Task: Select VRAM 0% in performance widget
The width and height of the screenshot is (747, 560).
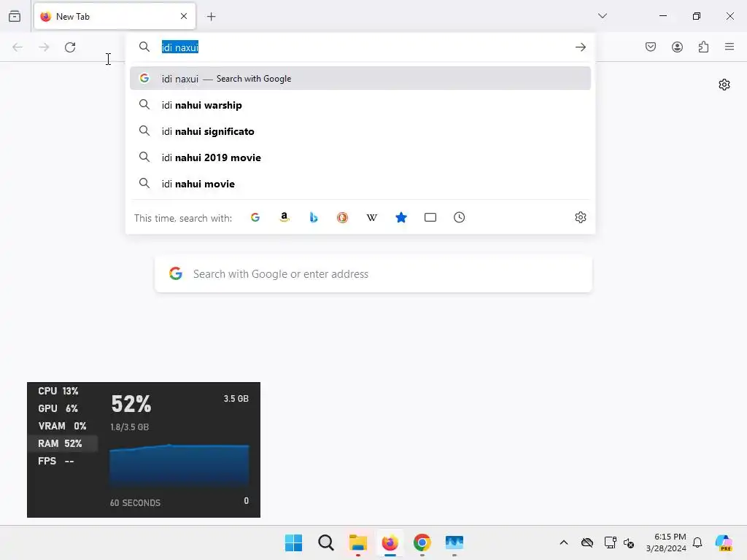Action: tap(62, 426)
